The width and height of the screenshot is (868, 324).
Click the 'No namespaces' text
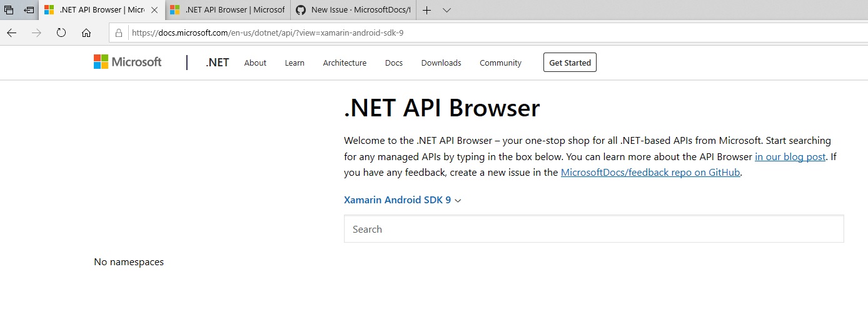click(x=129, y=262)
